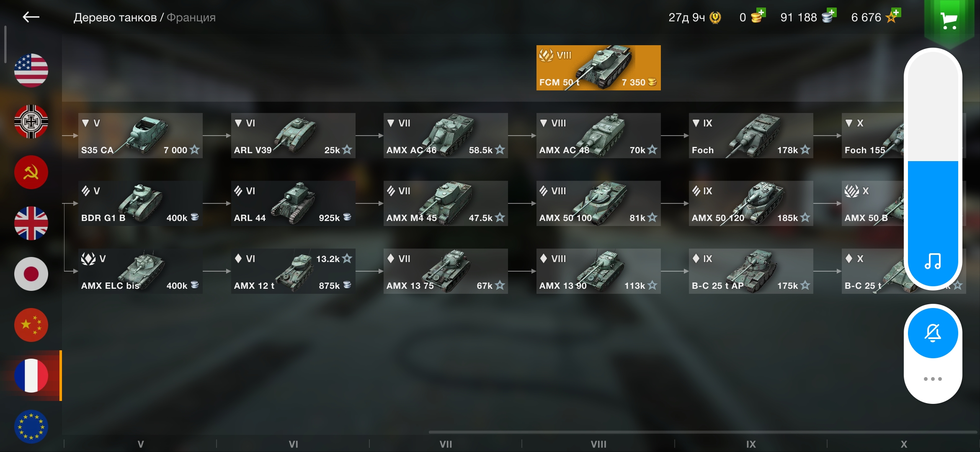980x452 pixels.
Task: Select the United Kingdom flag nation
Action: click(x=31, y=223)
